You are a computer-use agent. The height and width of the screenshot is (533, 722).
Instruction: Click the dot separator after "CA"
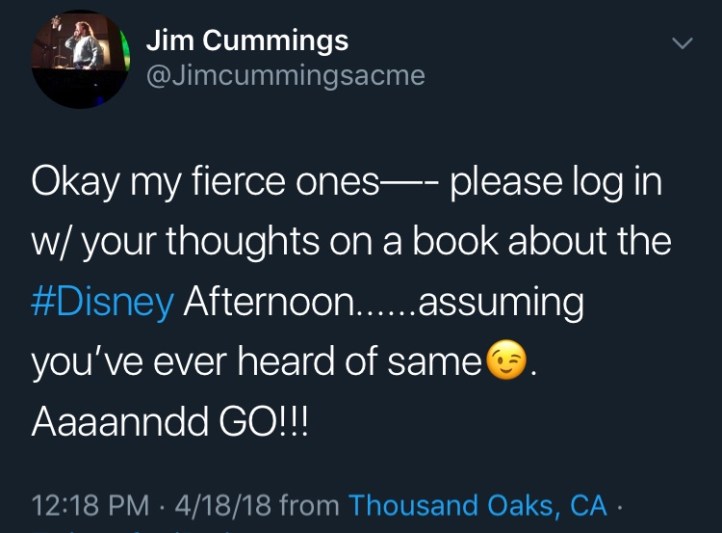(620, 506)
